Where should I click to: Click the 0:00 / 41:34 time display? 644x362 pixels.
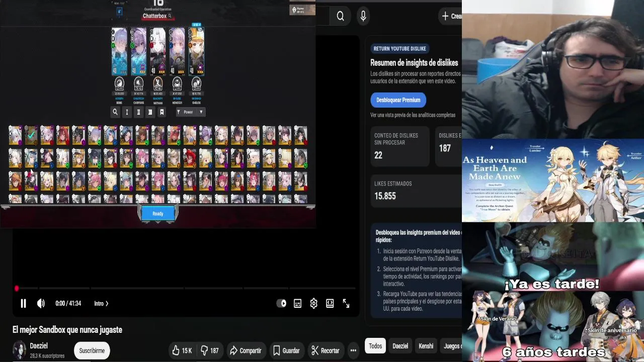(68, 303)
